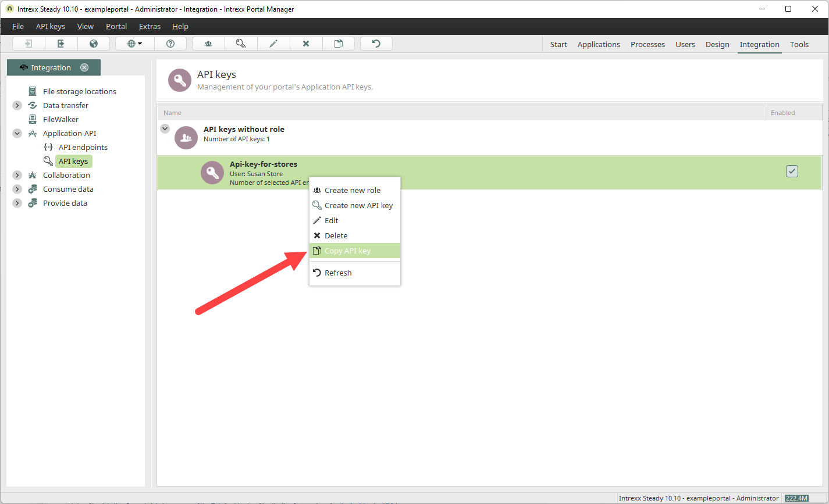This screenshot has height=504, width=829.
Task: Click the Provide data database icon
Action: click(x=33, y=203)
